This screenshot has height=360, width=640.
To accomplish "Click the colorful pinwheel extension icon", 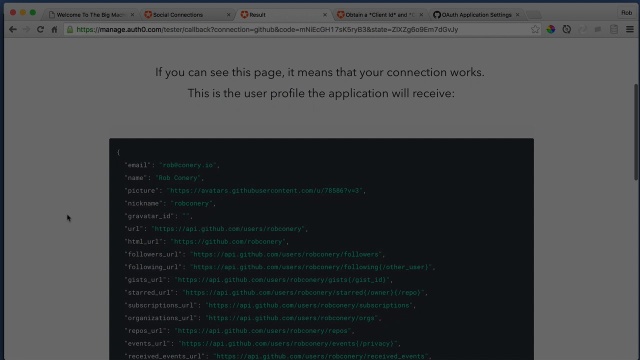I will pos(551,29).
